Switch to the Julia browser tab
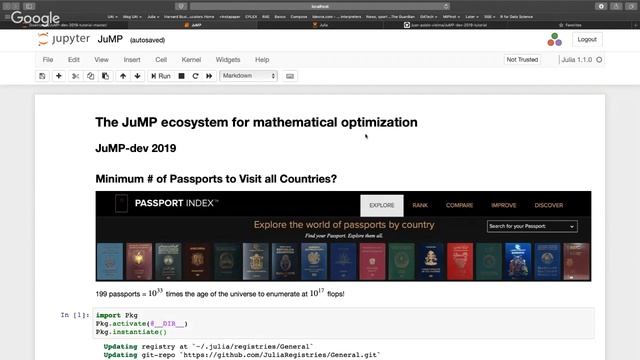Image resolution: width=640 pixels, height=360 pixels. click(x=320, y=25)
